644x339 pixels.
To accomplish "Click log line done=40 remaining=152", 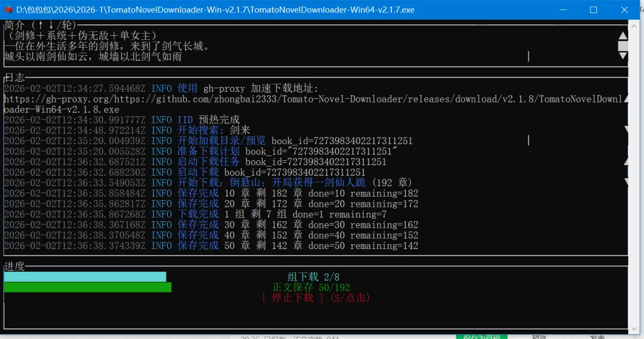I will point(211,235).
